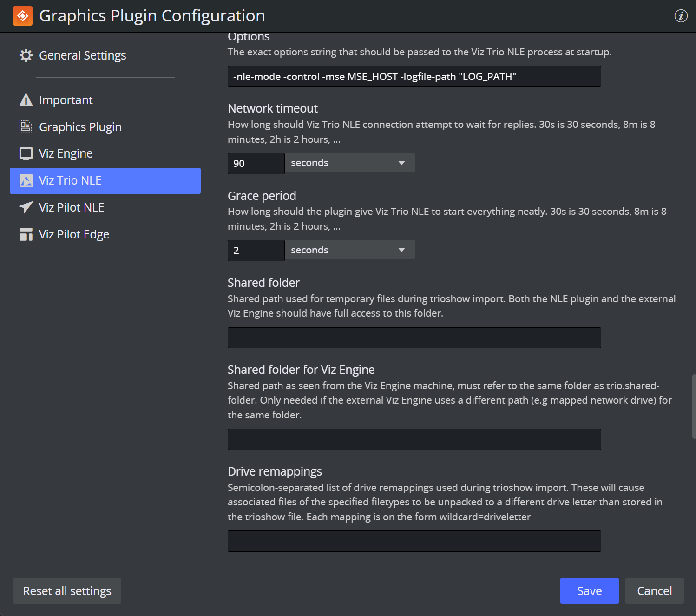Screen dimensions: 696x616
Task: Click the Shared folder path input
Action: [x=414, y=338]
